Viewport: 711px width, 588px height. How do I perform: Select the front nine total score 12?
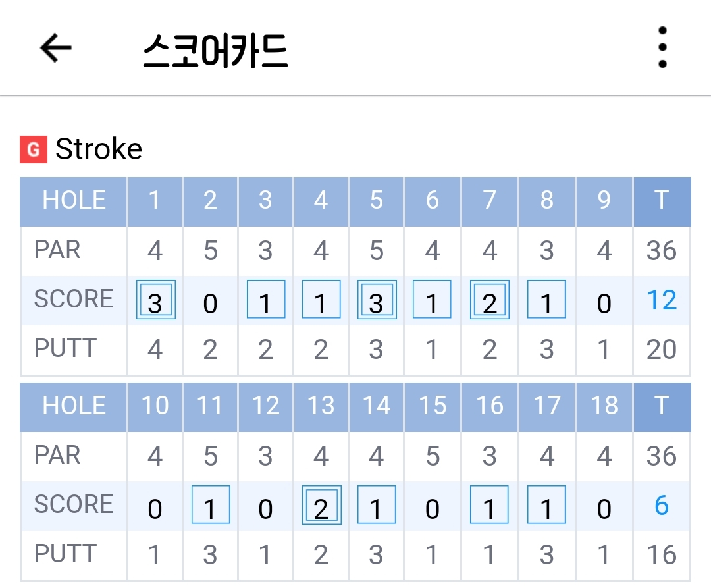(662, 301)
